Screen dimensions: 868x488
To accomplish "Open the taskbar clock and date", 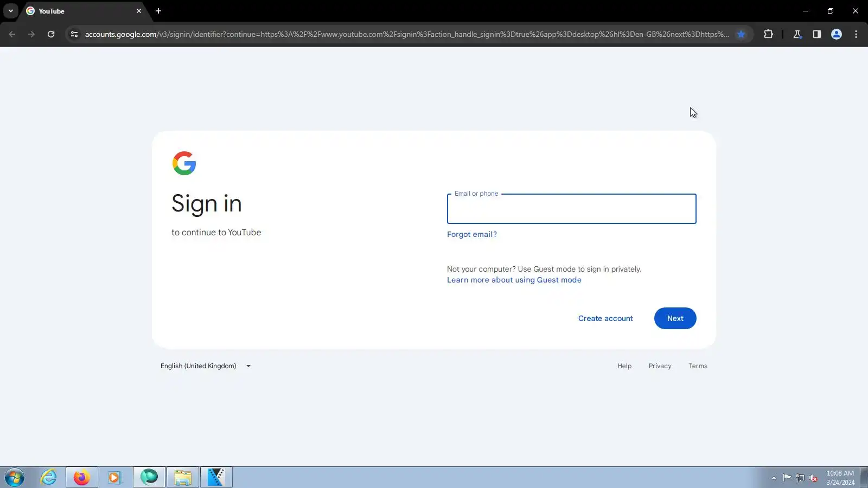I will [x=840, y=478].
